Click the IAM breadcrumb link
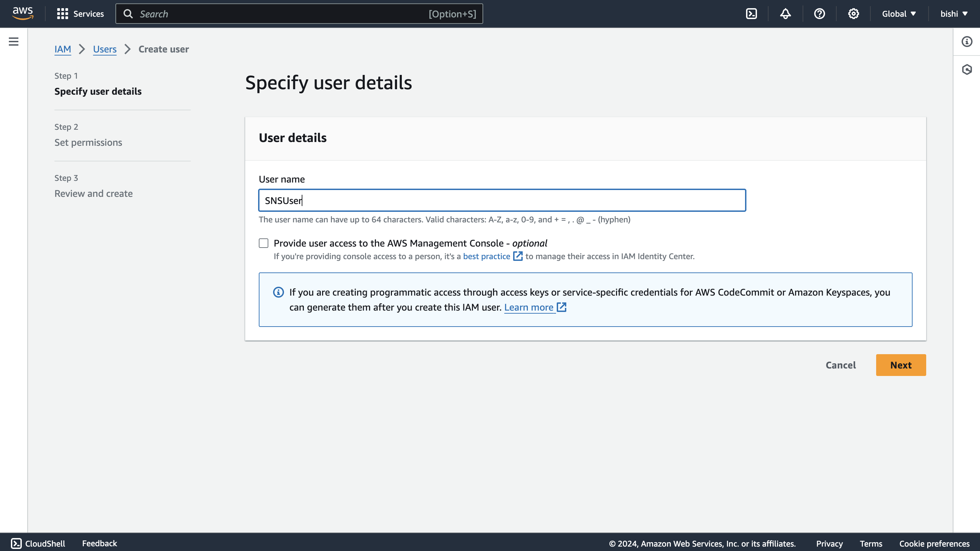Image resolution: width=980 pixels, height=551 pixels. coord(63,49)
